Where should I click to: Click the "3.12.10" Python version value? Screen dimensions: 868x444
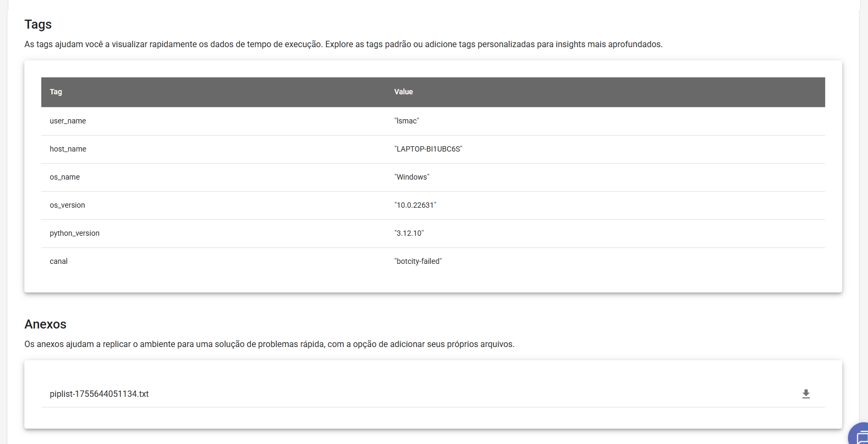409,233
